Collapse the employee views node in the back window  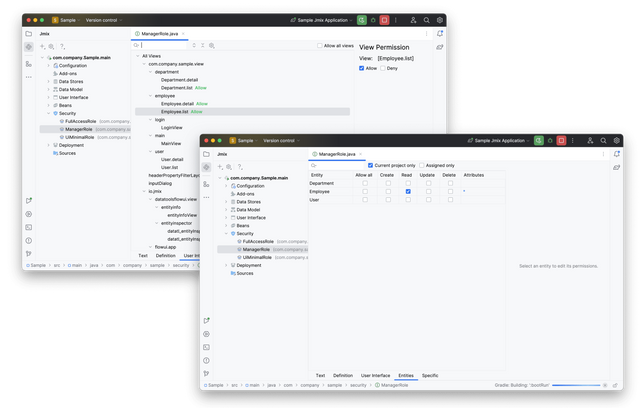pos(150,96)
